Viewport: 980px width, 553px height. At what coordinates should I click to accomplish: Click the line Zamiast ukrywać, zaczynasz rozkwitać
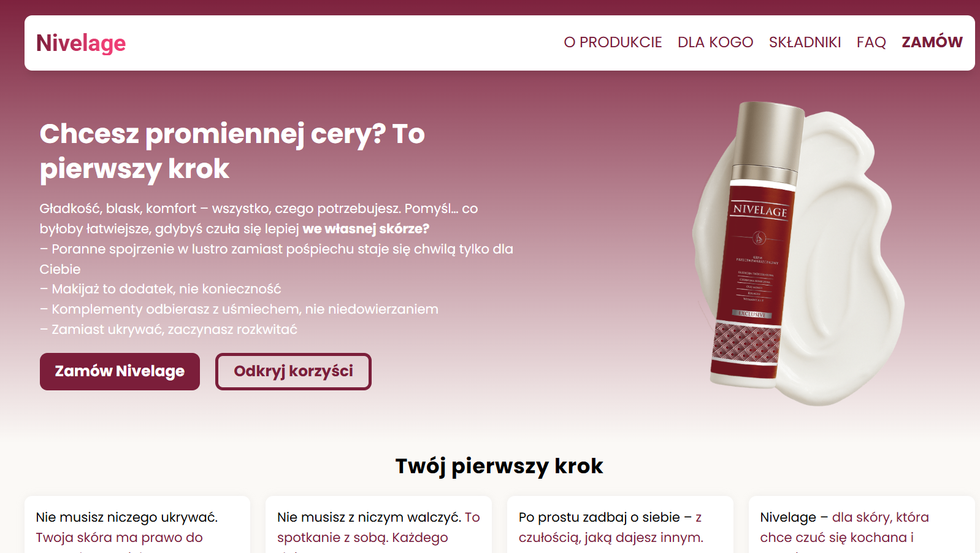[169, 330]
